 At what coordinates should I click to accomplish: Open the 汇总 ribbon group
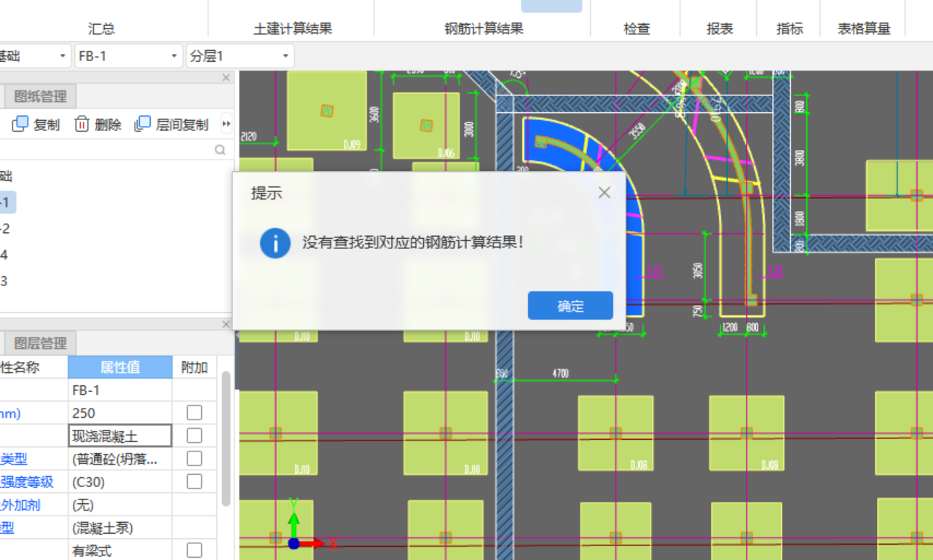pos(101,29)
